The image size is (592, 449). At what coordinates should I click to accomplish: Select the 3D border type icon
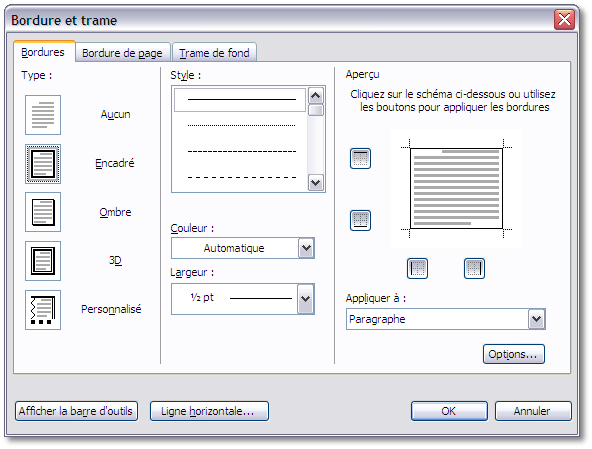pos(43,261)
